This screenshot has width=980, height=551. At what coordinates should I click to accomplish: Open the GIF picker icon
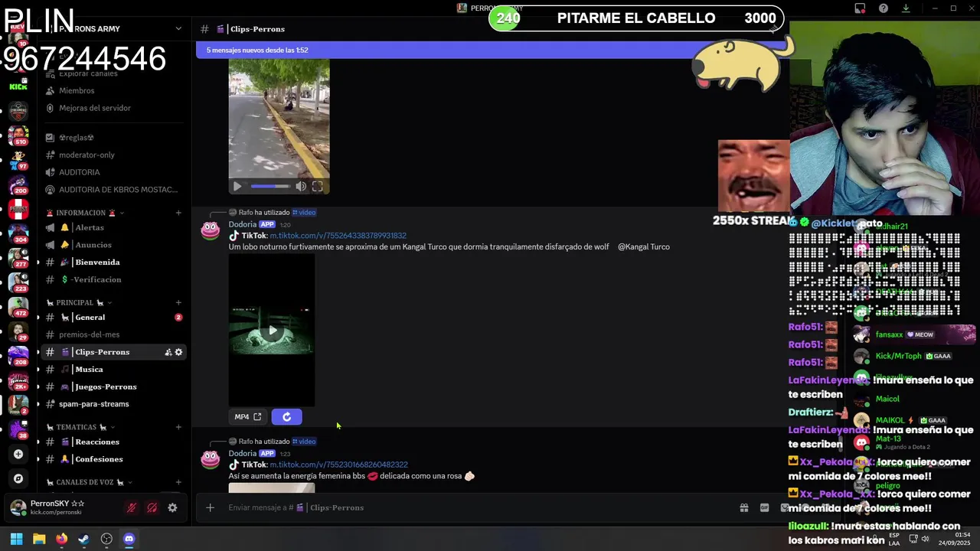(764, 507)
